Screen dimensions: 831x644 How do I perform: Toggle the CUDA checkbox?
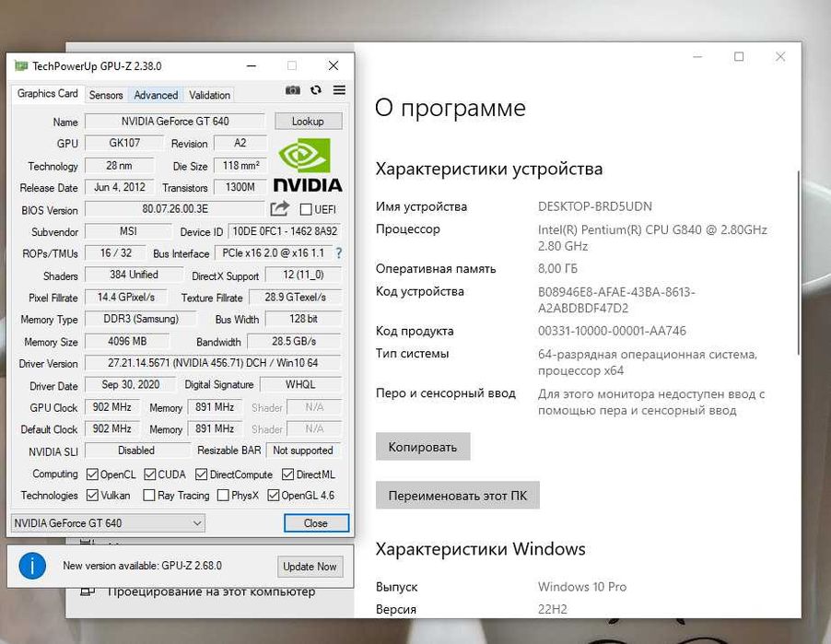pyautogui.click(x=150, y=474)
